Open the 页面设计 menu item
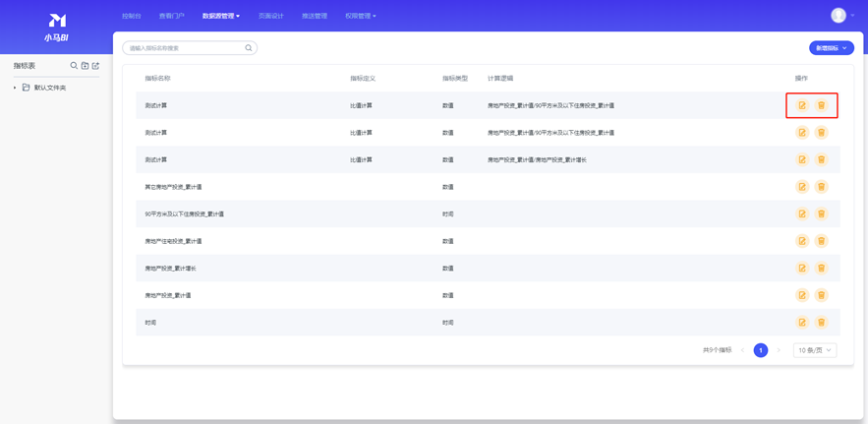This screenshot has height=424, width=868. point(270,16)
